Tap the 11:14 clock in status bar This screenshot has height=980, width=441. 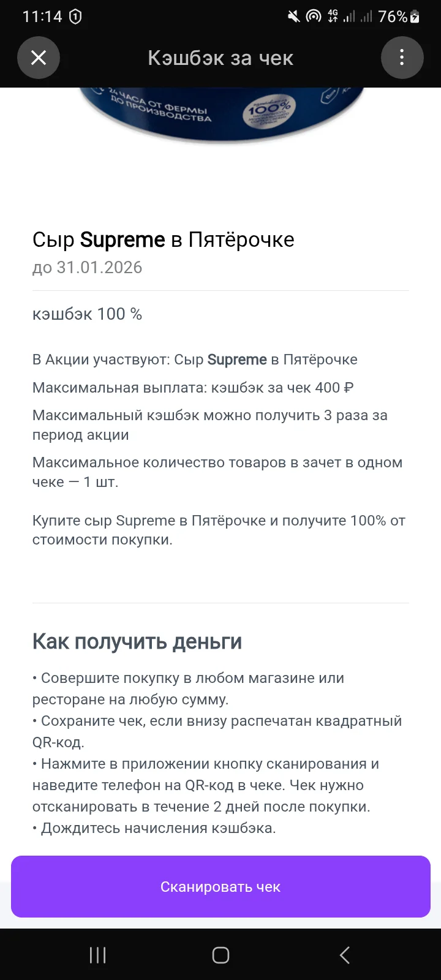coord(42,17)
